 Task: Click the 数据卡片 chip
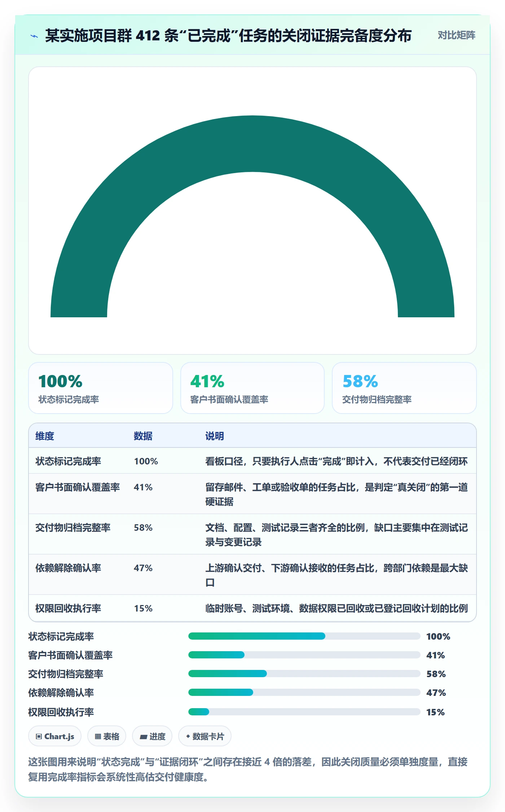tap(205, 736)
